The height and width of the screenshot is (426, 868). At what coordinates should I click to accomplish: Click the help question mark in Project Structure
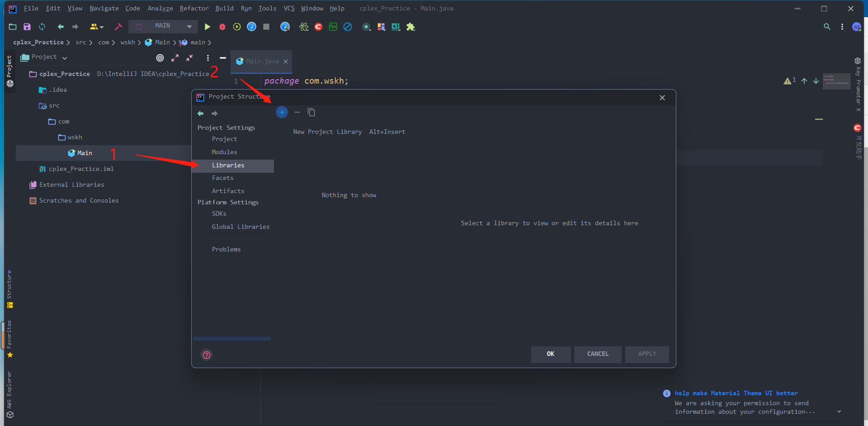pyautogui.click(x=207, y=355)
